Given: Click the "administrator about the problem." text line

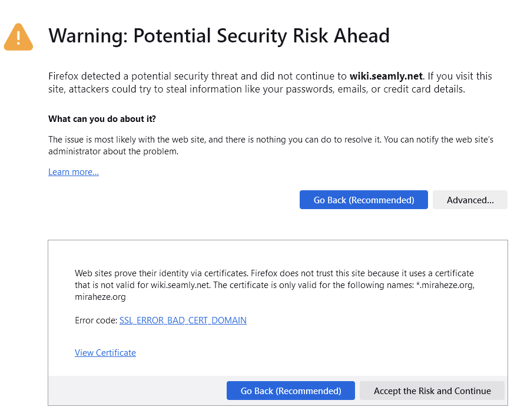Looking at the screenshot, I should 113,151.
